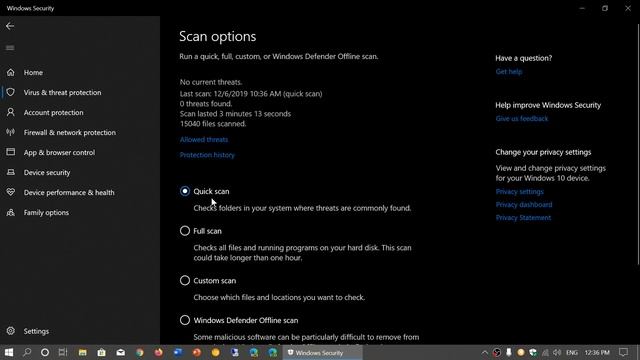Launch Google Chrome from the taskbar

[x=140, y=352]
